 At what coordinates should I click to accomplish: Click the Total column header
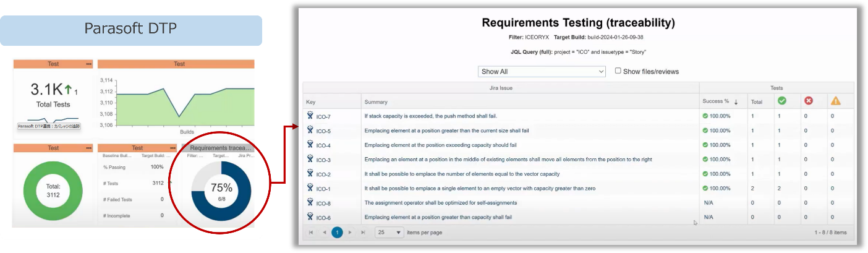click(x=757, y=101)
